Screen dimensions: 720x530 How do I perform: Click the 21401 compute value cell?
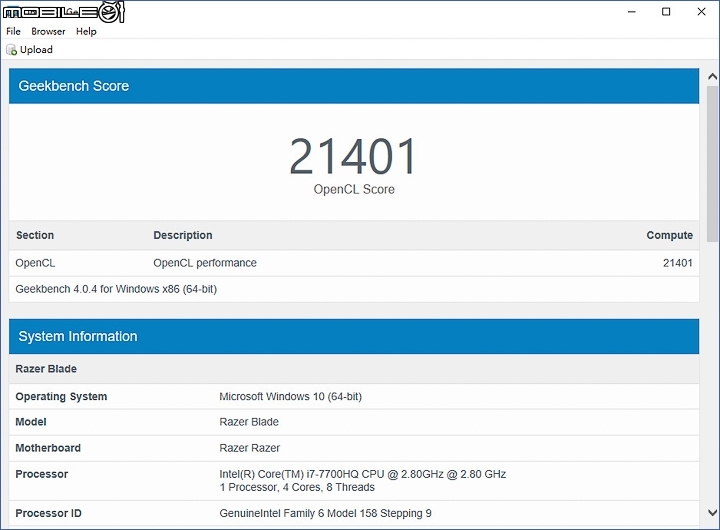(677, 263)
